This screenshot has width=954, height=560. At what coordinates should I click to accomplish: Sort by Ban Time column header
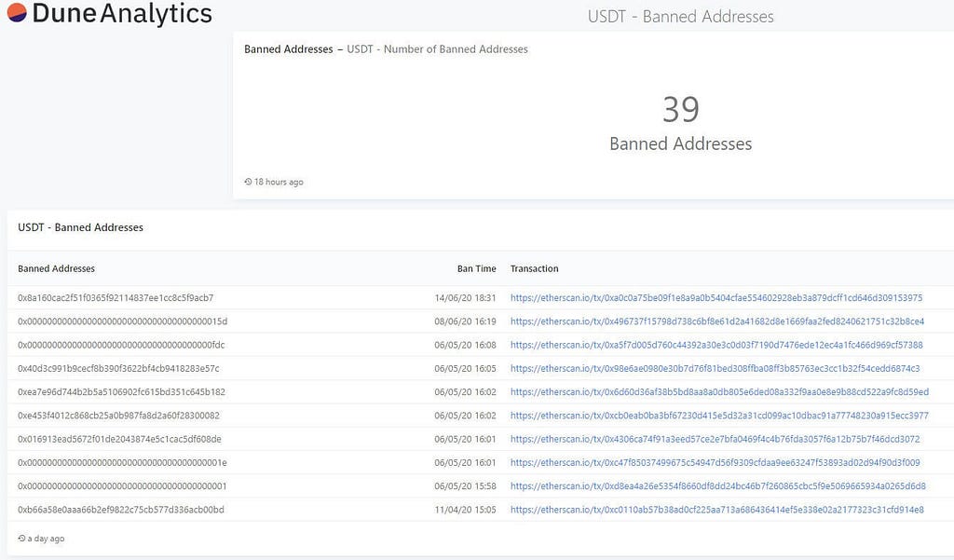click(x=476, y=268)
